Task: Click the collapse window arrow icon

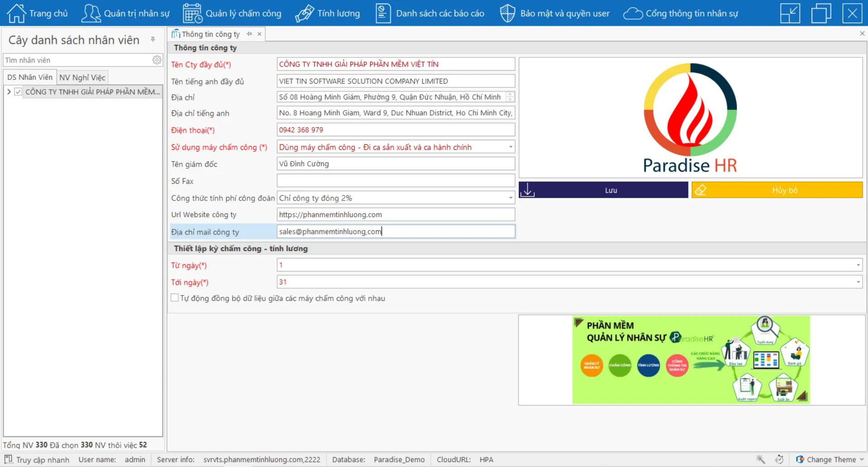Action: pyautogui.click(x=790, y=13)
